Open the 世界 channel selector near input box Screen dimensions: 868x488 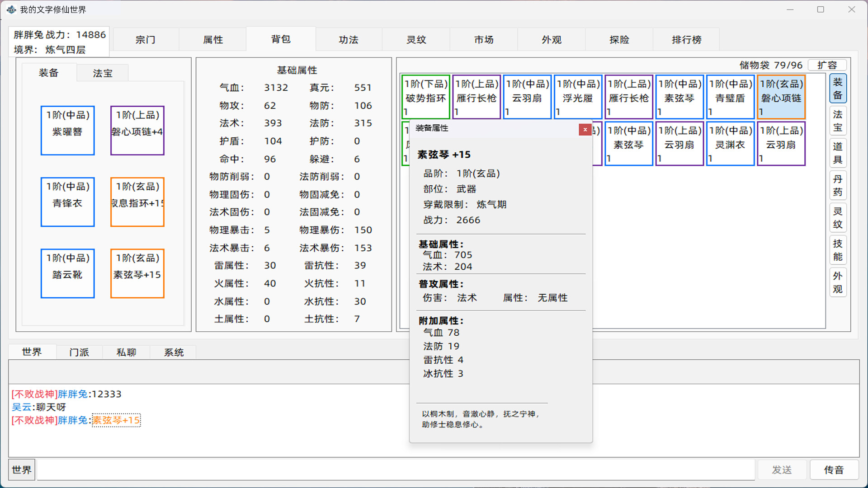pos(21,469)
